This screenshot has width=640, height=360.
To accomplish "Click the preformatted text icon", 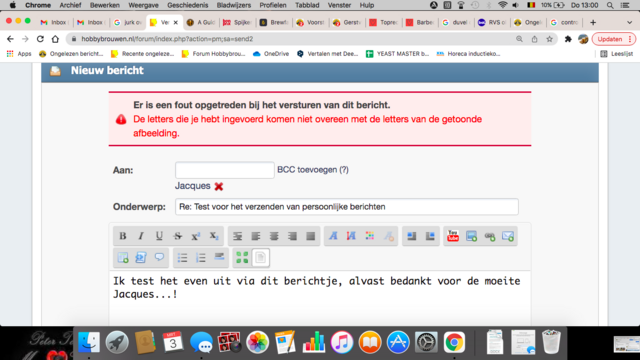I will pos(238,236).
